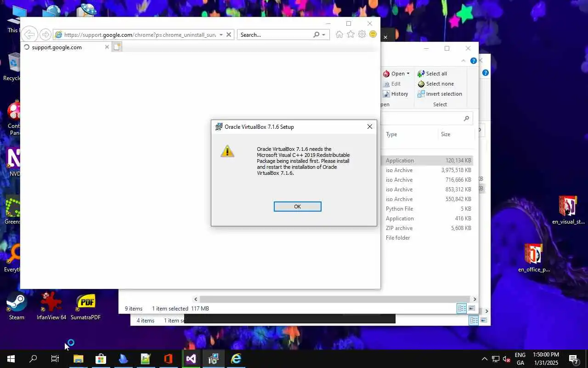Select the File folder row

click(427, 238)
